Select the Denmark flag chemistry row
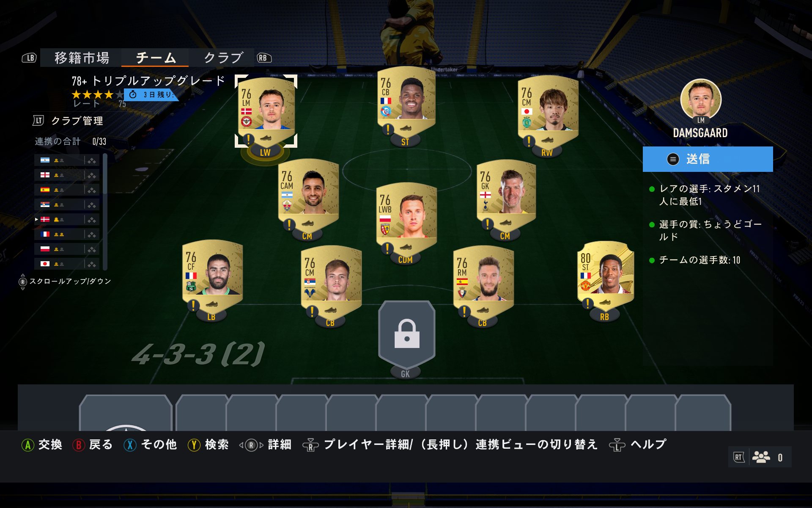 67,219
